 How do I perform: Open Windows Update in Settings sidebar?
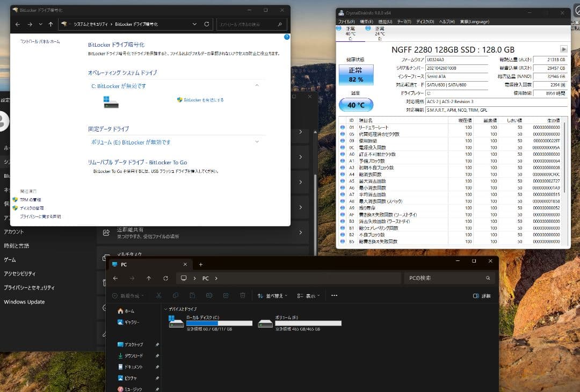tap(24, 302)
